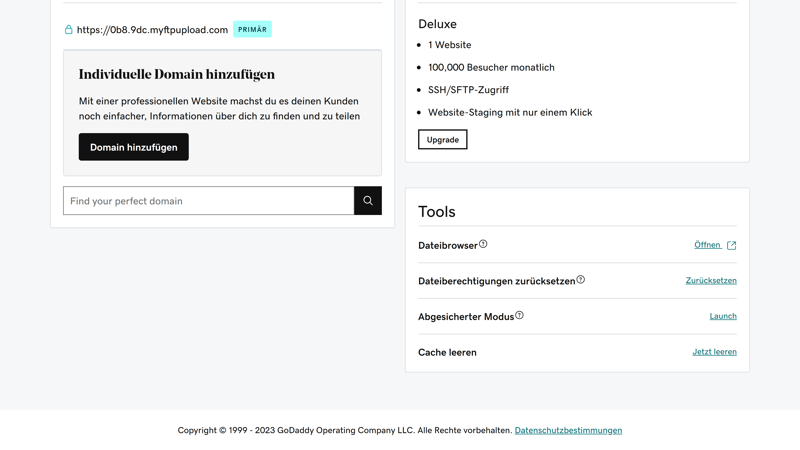Viewport: 800px width, 450px height.
Task: Click the Individuelle Domain hinzufügen heading
Action: pyautogui.click(x=177, y=74)
